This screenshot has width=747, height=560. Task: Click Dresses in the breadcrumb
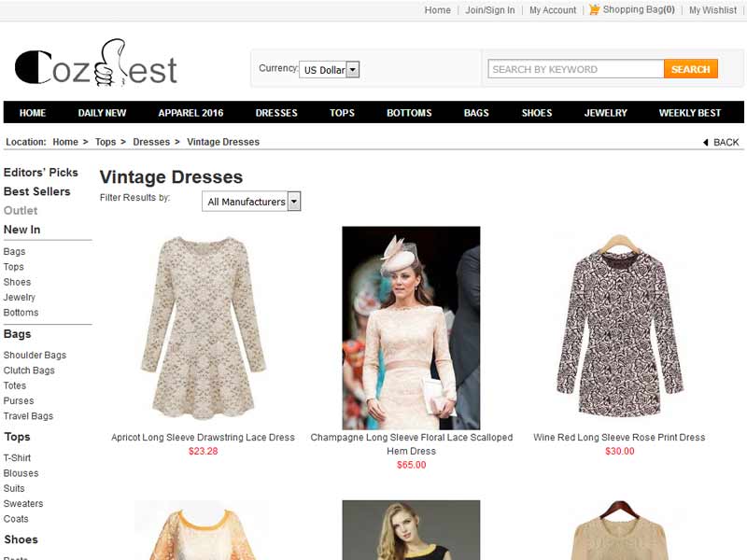coord(151,142)
